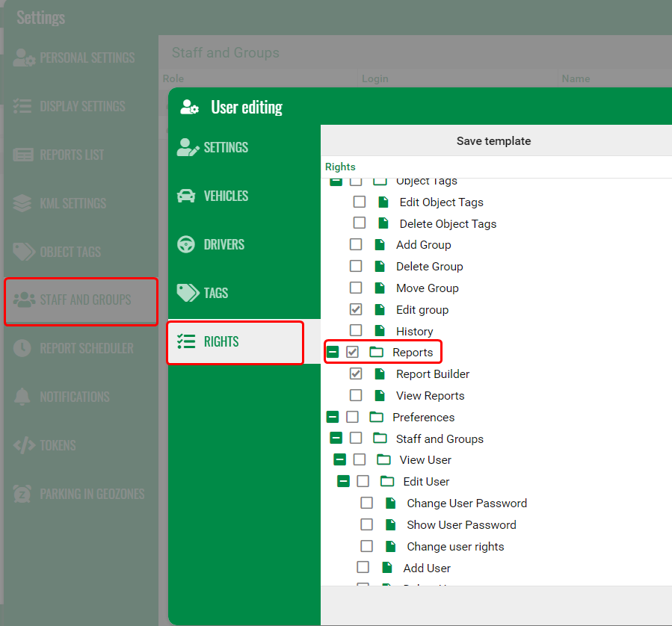Image resolution: width=672 pixels, height=626 pixels.
Task: Uncheck the Edit group checkbox
Action: click(x=356, y=309)
